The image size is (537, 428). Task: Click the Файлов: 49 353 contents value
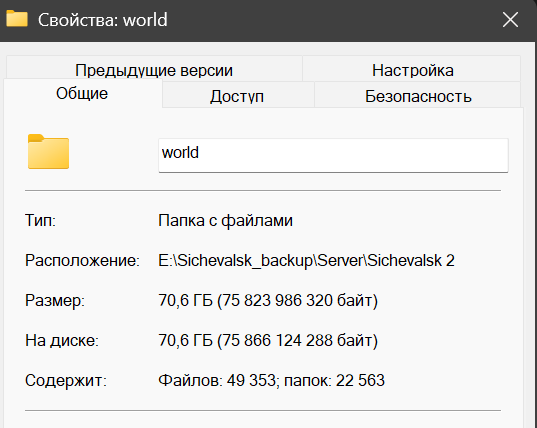pyautogui.click(x=217, y=380)
